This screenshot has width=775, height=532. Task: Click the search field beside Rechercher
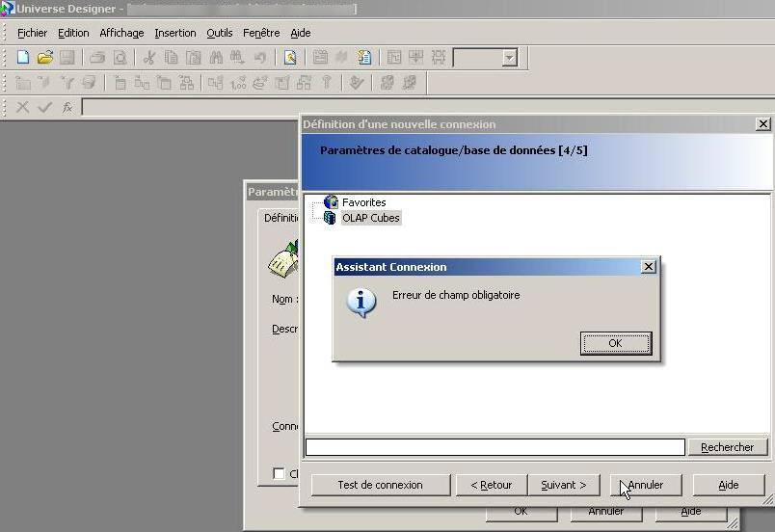495,447
